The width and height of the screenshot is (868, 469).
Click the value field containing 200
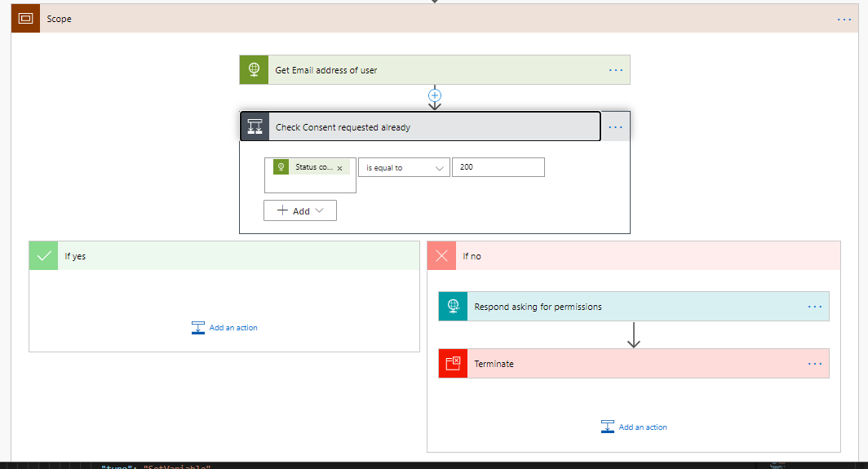point(498,167)
